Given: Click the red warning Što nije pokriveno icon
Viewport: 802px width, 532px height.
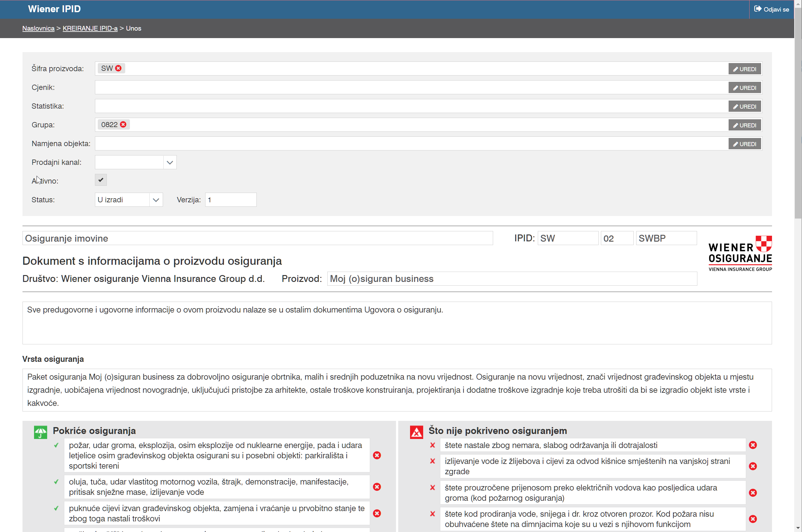Looking at the screenshot, I should [416, 432].
